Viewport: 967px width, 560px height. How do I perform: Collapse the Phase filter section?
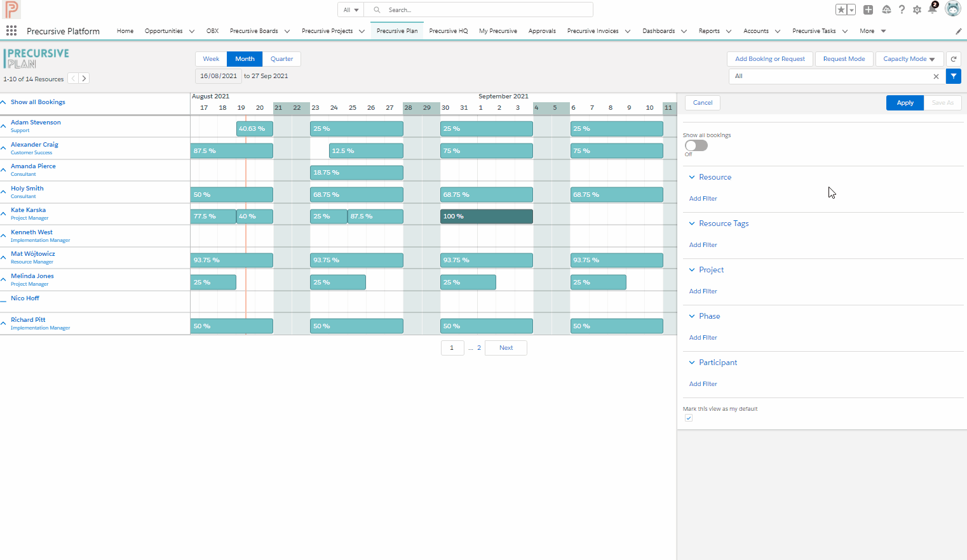[x=692, y=316]
